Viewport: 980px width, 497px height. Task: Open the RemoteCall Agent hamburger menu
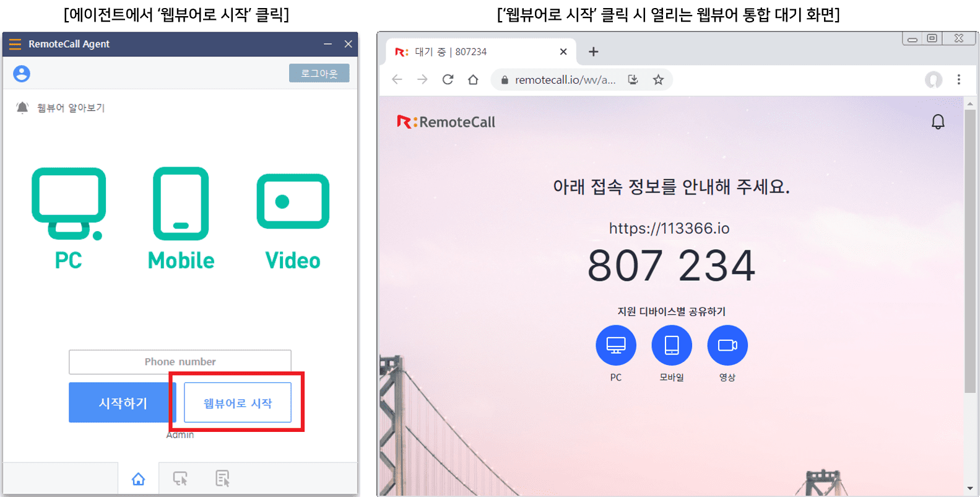(x=15, y=44)
